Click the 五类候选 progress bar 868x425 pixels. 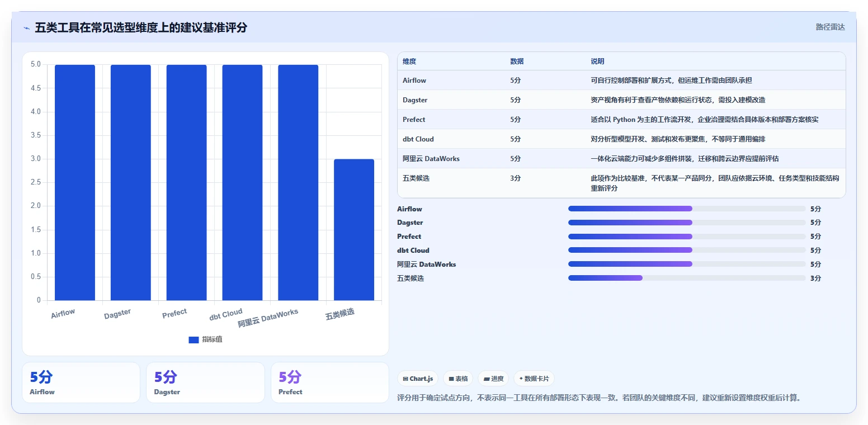click(x=687, y=278)
